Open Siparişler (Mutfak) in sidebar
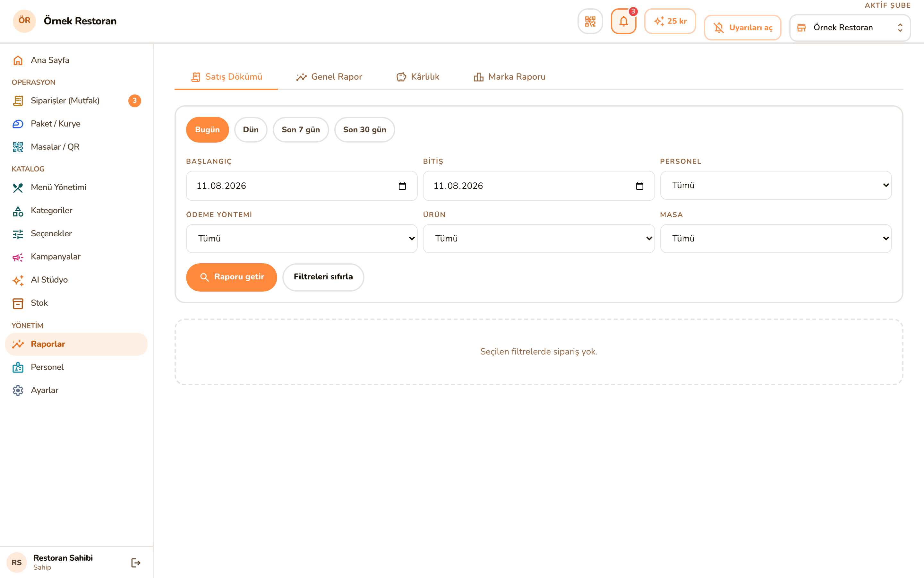The width and height of the screenshot is (924, 578). coord(76,101)
